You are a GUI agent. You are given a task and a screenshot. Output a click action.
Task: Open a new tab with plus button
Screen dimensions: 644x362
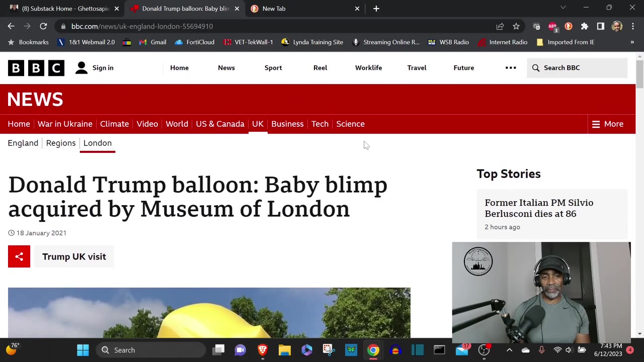click(376, 9)
